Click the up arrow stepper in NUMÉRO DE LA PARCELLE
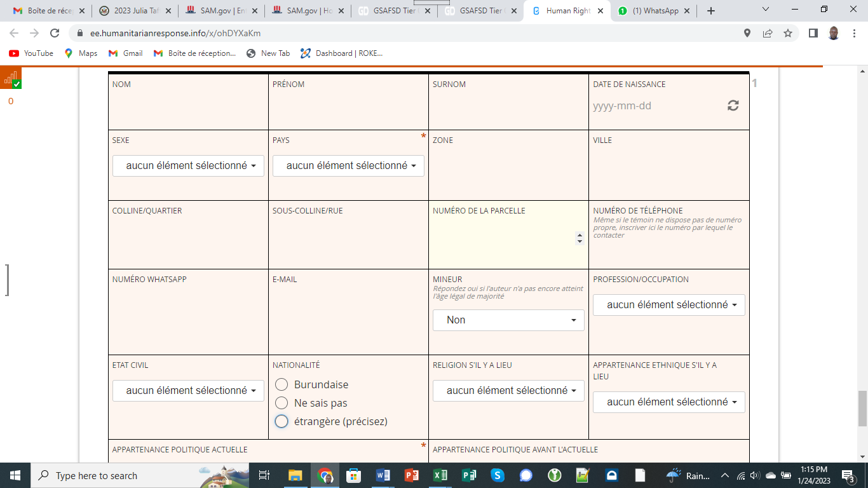Image resolution: width=868 pixels, height=488 pixels. [579, 236]
